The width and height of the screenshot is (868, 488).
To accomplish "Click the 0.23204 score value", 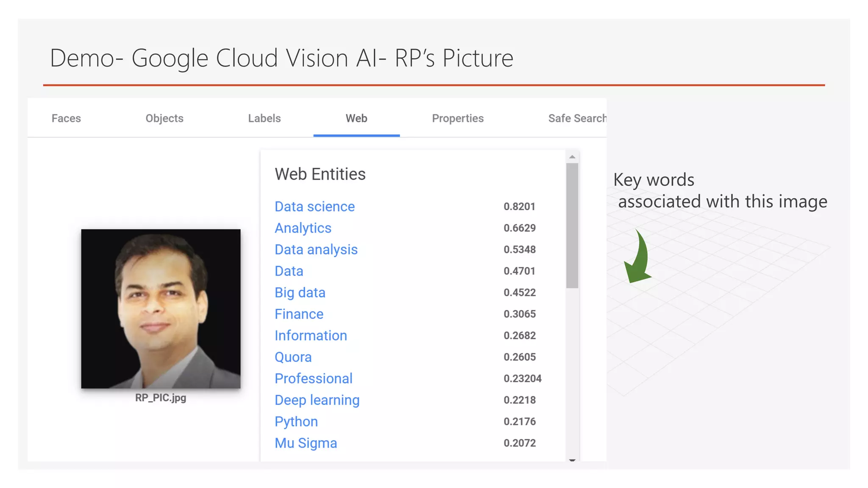I will coord(523,378).
